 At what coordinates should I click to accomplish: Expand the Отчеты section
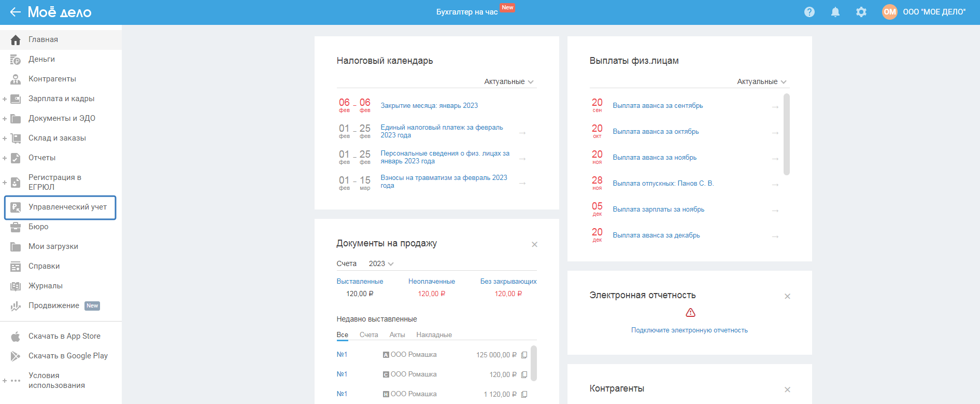click(5, 158)
